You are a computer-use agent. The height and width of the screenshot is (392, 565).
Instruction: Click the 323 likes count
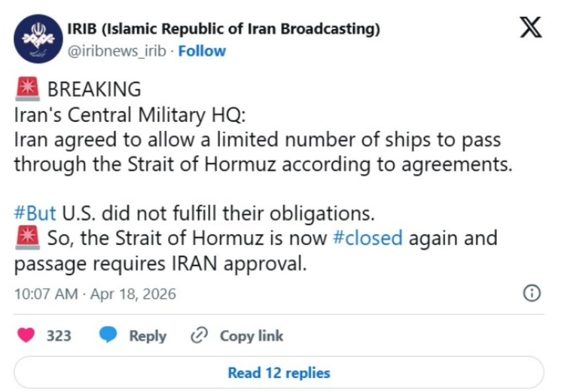tap(59, 335)
